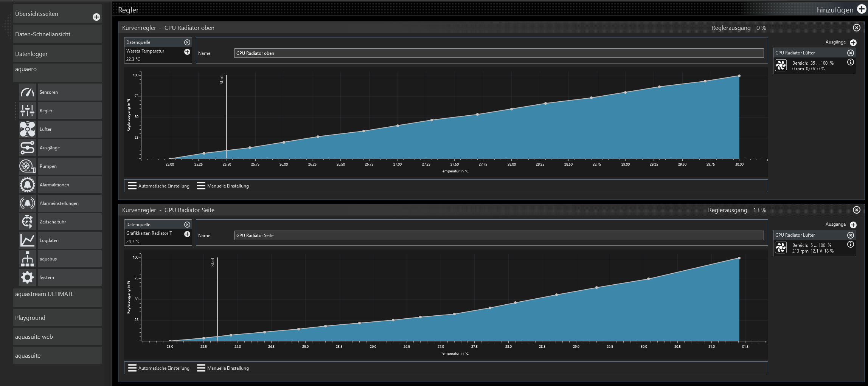Add a new Übersichtsseiten page with plus icon
868x386 pixels.
coord(96,17)
